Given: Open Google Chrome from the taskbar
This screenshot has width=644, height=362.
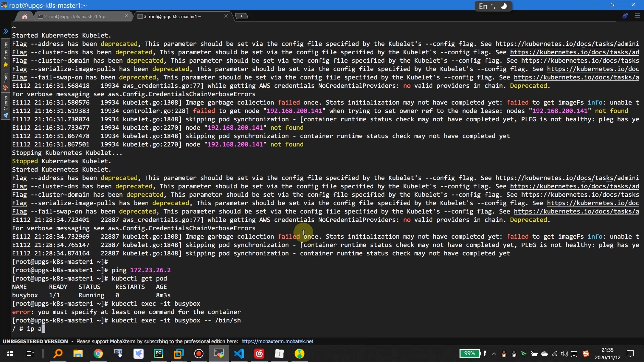Looking at the screenshot, I should pyautogui.click(x=98, y=354).
